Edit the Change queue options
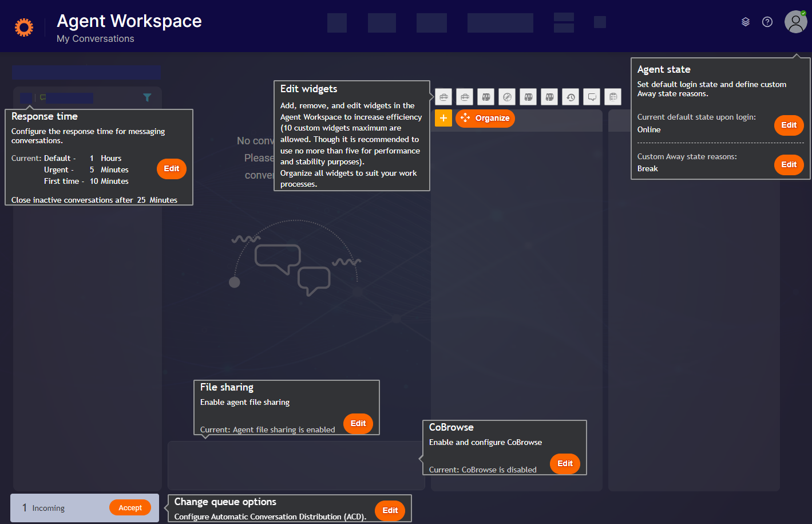Screen dimensions: 812x524 (x=390, y=511)
